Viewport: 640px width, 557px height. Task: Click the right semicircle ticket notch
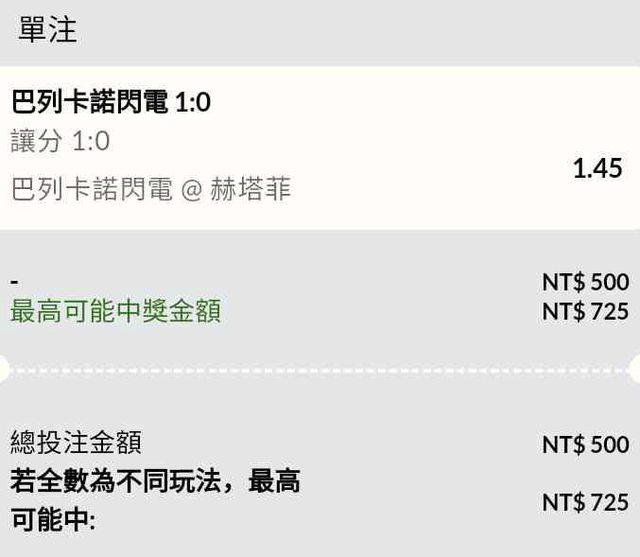pyautogui.click(x=635, y=369)
